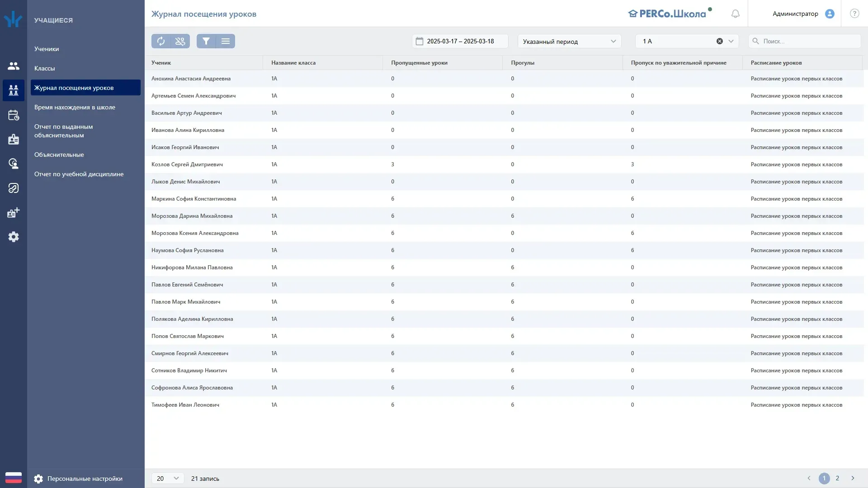
Task: Open Время нахождения в школе menu item
Action: point(75,107)
